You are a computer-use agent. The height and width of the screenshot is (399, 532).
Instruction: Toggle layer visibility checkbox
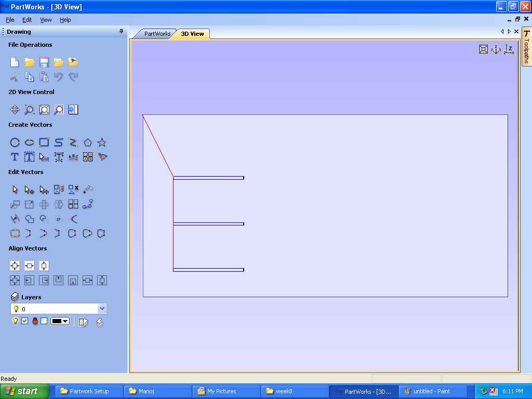25,321
